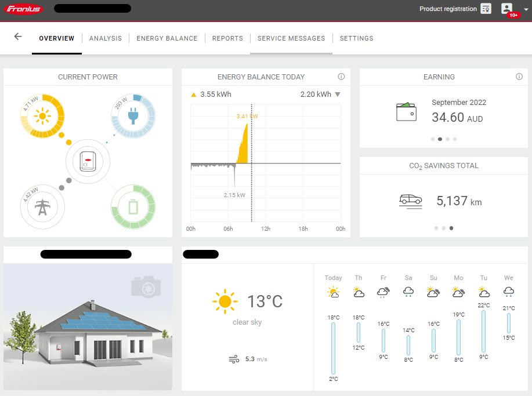Screen dimensions: 532x396
Task: Open the Settings tab
Action: pyautogui.click(x=356, y=38)
